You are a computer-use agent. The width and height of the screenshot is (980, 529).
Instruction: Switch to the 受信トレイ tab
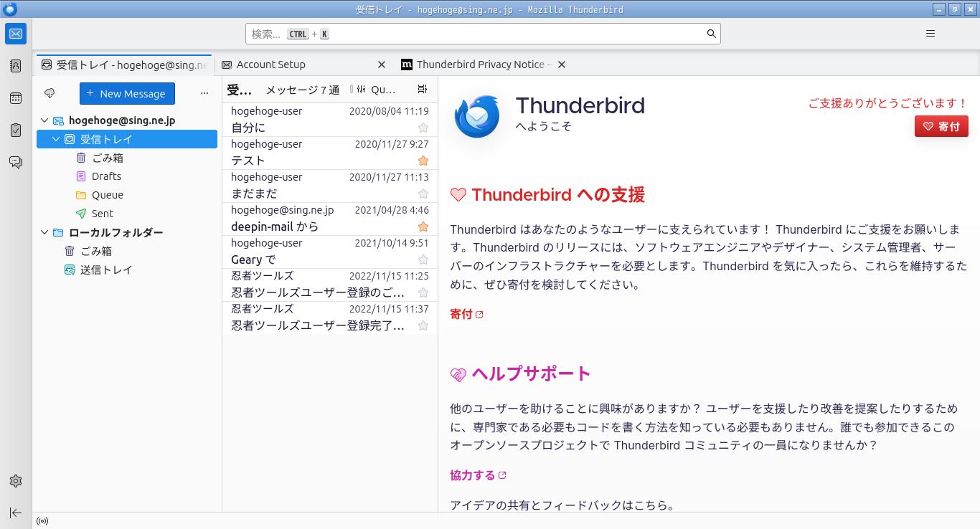point(124,65)
